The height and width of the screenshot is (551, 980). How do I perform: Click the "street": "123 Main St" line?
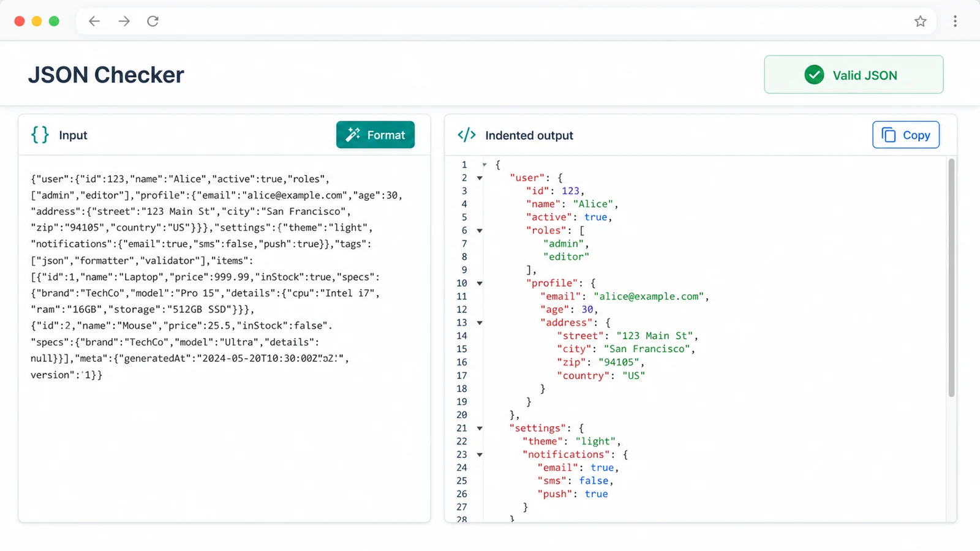click(628, 336)
